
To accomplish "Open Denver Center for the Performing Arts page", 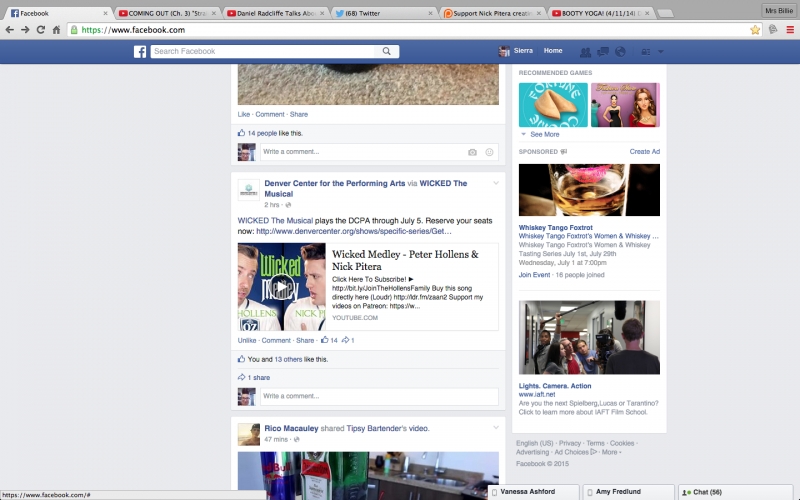I will (335, 183).
